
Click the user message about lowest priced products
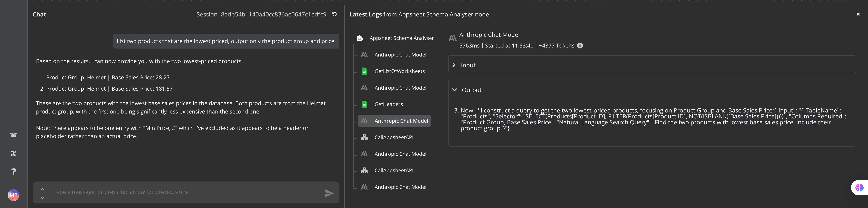click(x=226, y=41)
